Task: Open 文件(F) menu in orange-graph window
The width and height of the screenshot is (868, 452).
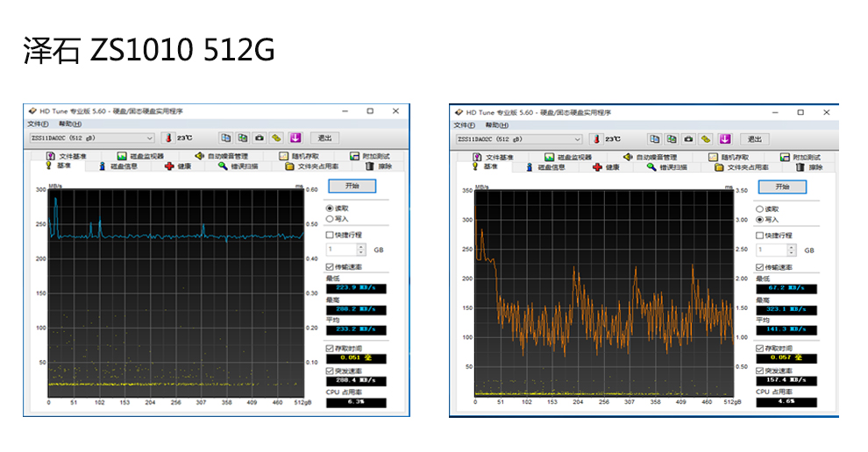Action: pos(465,125)
